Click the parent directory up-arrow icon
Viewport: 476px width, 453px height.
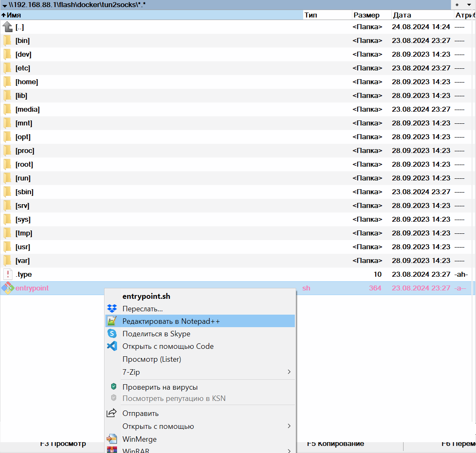[x=7, y=27]
